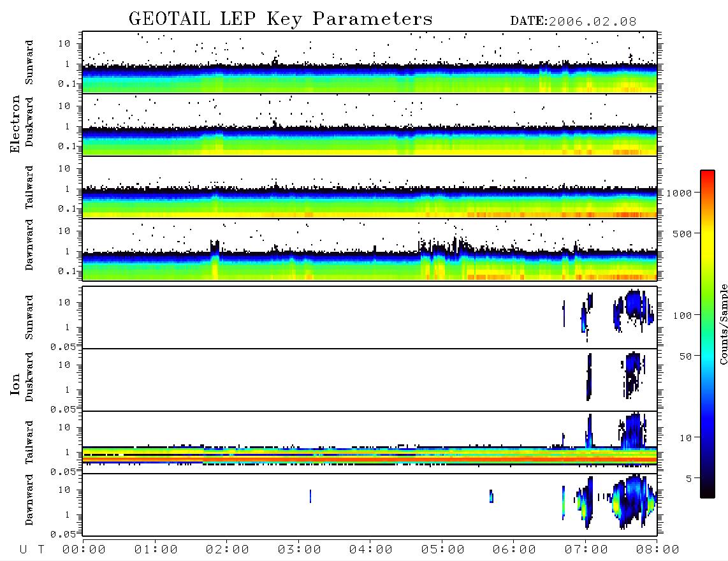
Task: Pick the yellow band near the color bar's 500 tick
Action: tap(708, 236)
